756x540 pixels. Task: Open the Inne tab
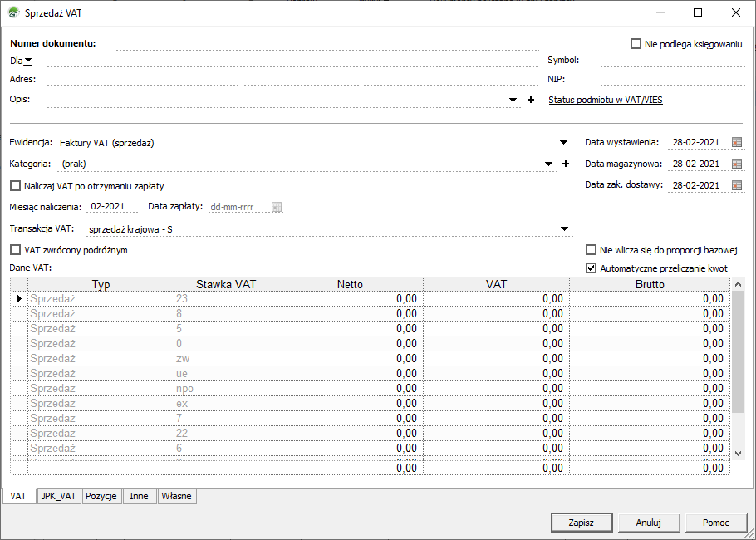tap(139, 496)
